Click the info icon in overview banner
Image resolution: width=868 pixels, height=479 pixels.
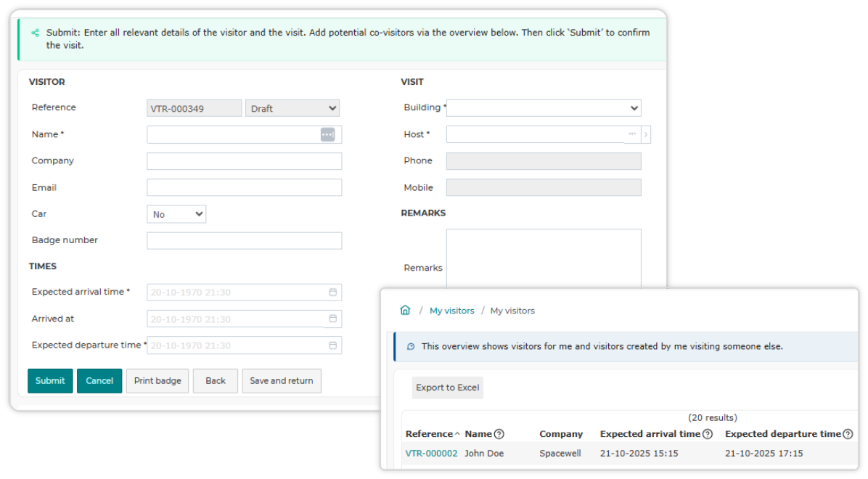click(x=411, y=347)
